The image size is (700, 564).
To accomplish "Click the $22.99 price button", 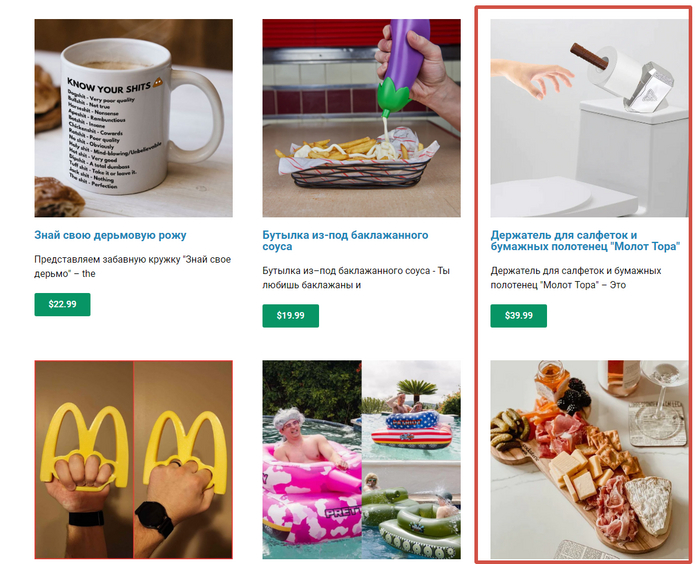I will (x=62, y=304).
